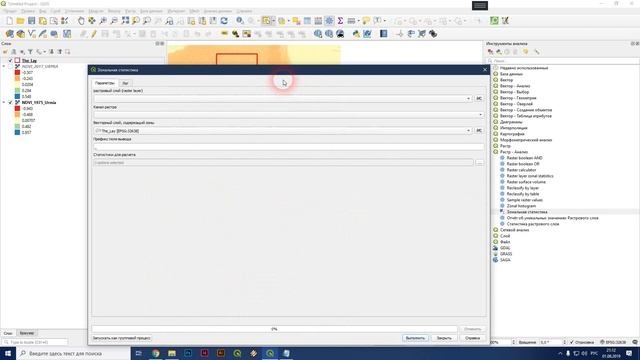Viewport: 640px width, 360px height.
Task: Toggle visibility of The_Lay layer
Action: (11, 60)
